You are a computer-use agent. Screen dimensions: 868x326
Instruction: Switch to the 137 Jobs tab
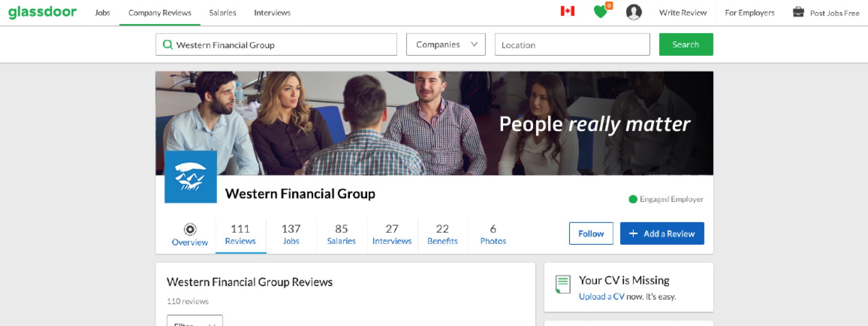(291, 235)
